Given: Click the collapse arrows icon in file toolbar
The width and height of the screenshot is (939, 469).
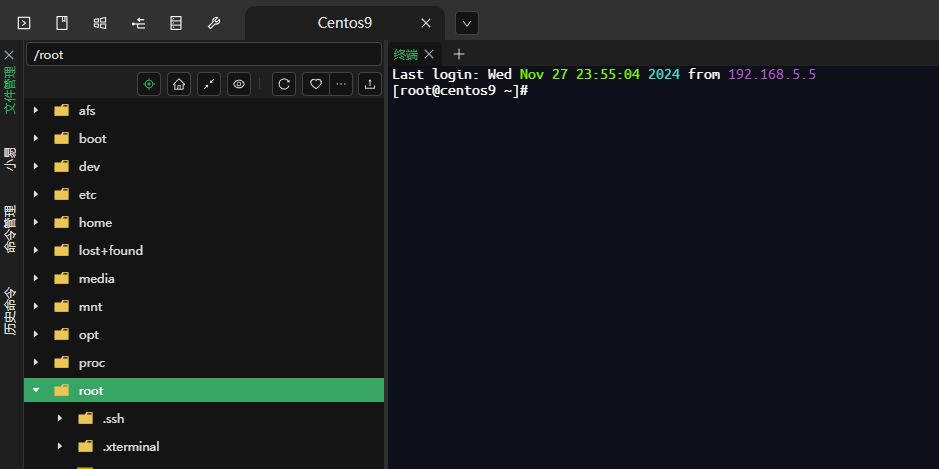Looking at the screenshot, I should click(209, 84).
